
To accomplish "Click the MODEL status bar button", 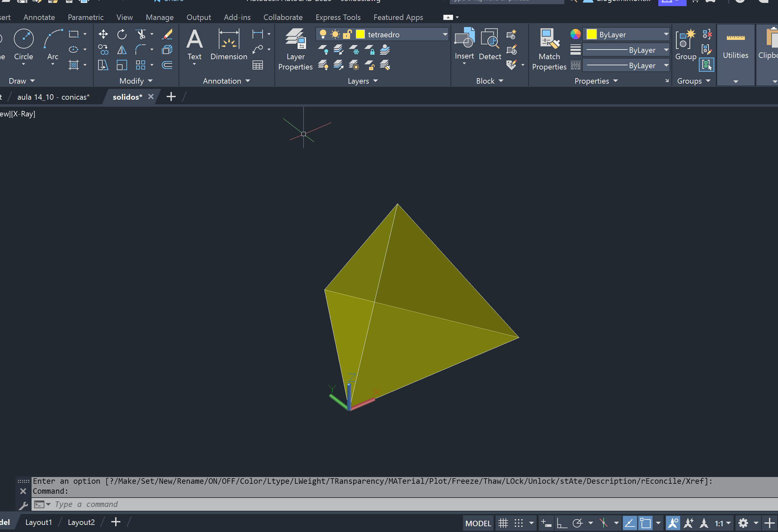I will [x=478, y=523].
